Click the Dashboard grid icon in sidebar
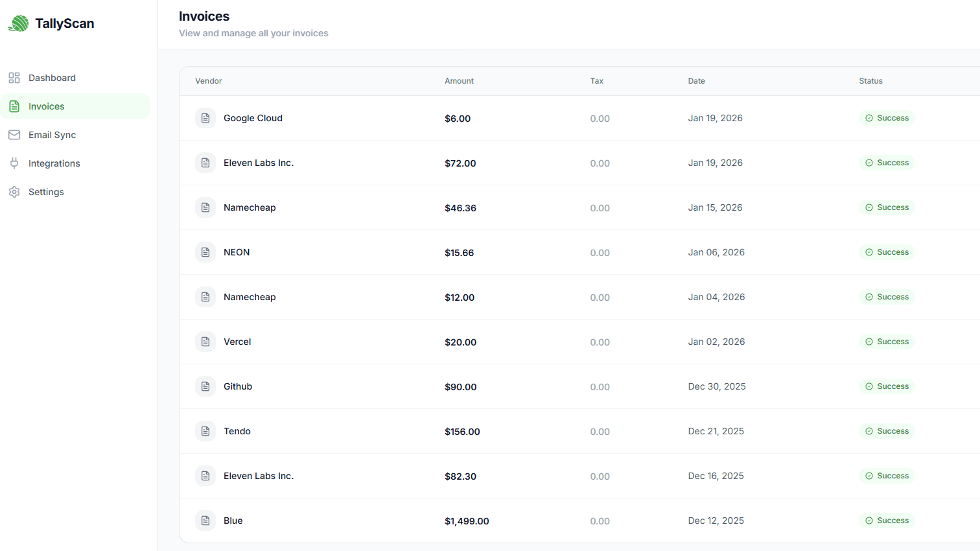Screen dimensions: 980x551 (x=14, y=77)
